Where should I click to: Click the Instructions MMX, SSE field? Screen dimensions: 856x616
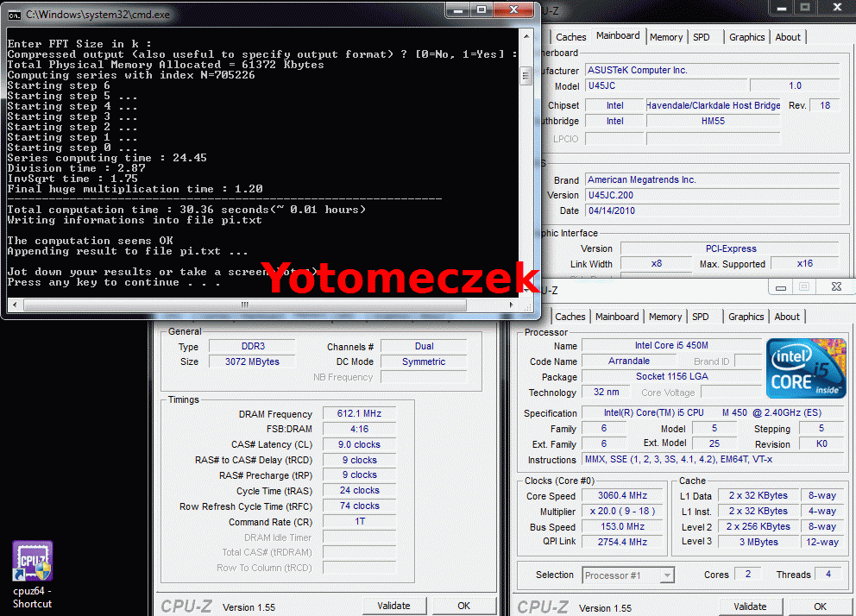713,459
